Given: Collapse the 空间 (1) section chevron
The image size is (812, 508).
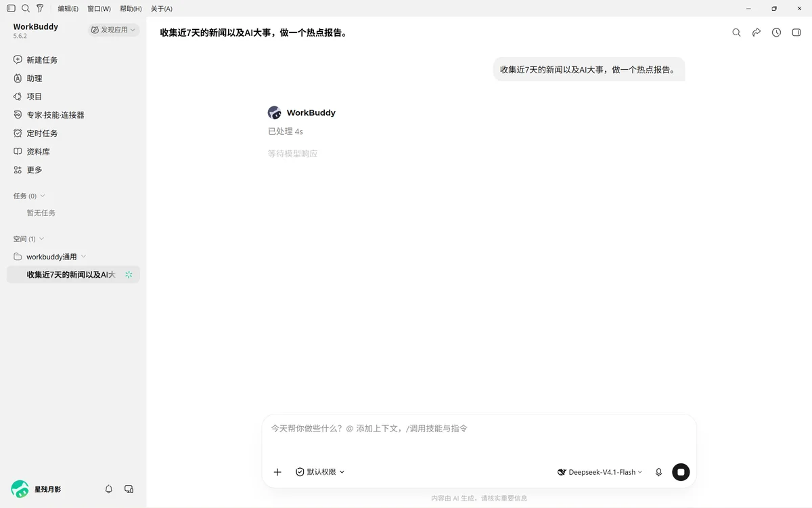Looking at the screenshot, I should tap(42, 238).
